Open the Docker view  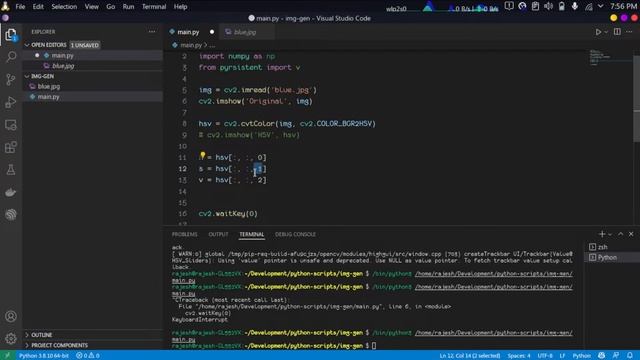(x=11, y=192)
